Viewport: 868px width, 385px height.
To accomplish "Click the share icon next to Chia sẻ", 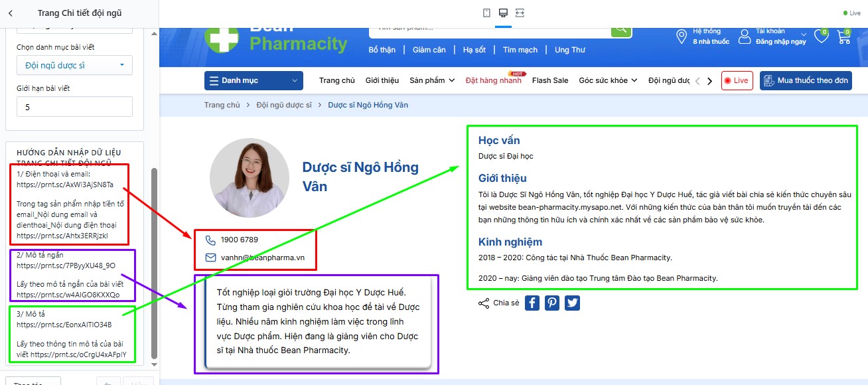I will click(x=483, y=303).
